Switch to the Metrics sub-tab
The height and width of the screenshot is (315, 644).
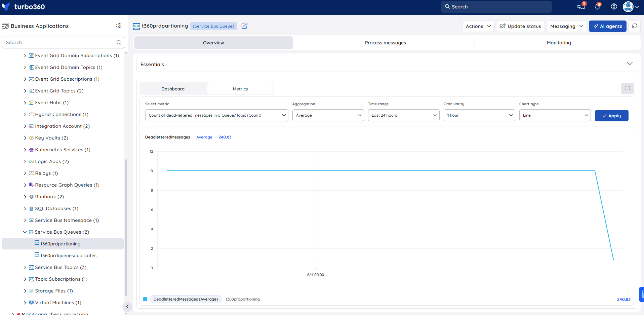[240, 89]
